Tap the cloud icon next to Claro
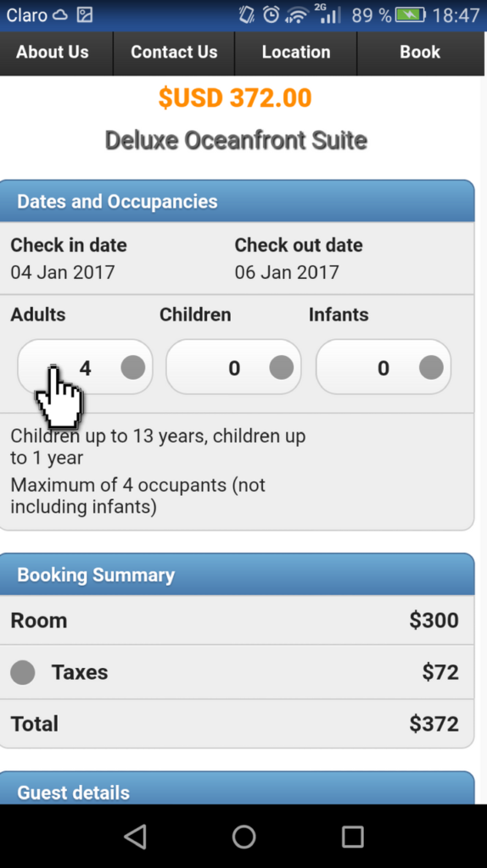This screenshot has height=868, width=487. pos(60,14)
